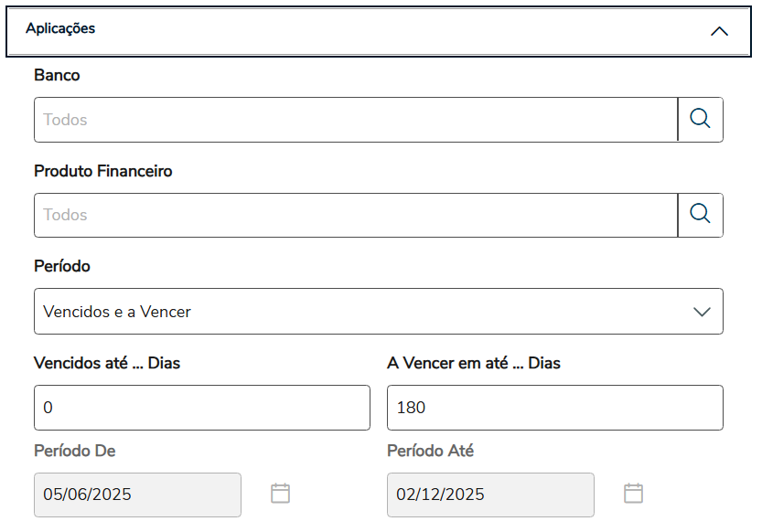Click the Produto Financeiro label
The width and height of the screenshot is (762, 532).
[102, 171]
